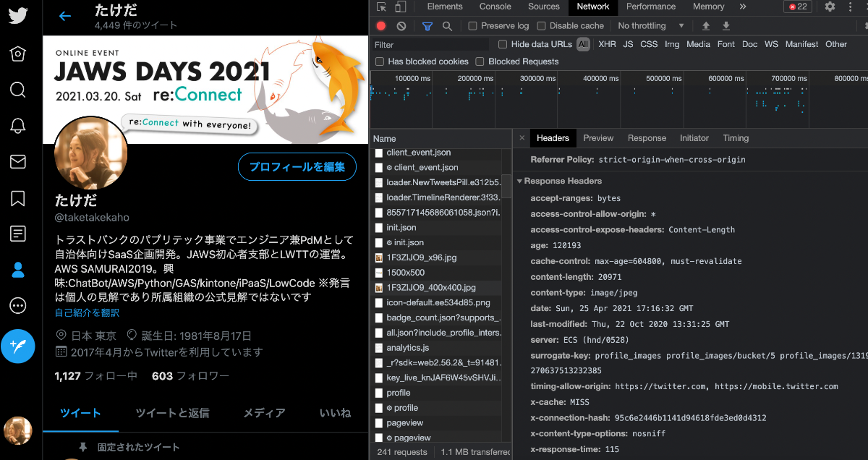Click the Twitter bird logo
This screenshot has width=868, height=460.
(18, 16)
